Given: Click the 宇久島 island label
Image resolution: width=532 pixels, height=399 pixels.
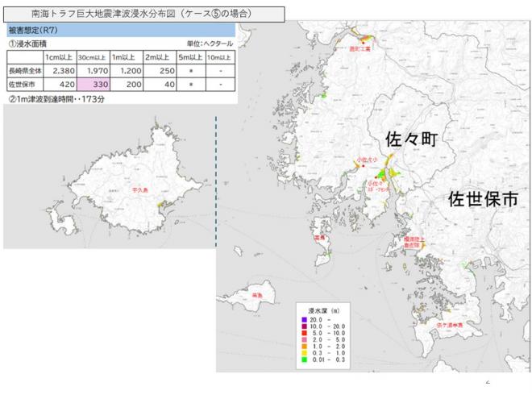Looking at the screenshot, I should coord(140,190).
